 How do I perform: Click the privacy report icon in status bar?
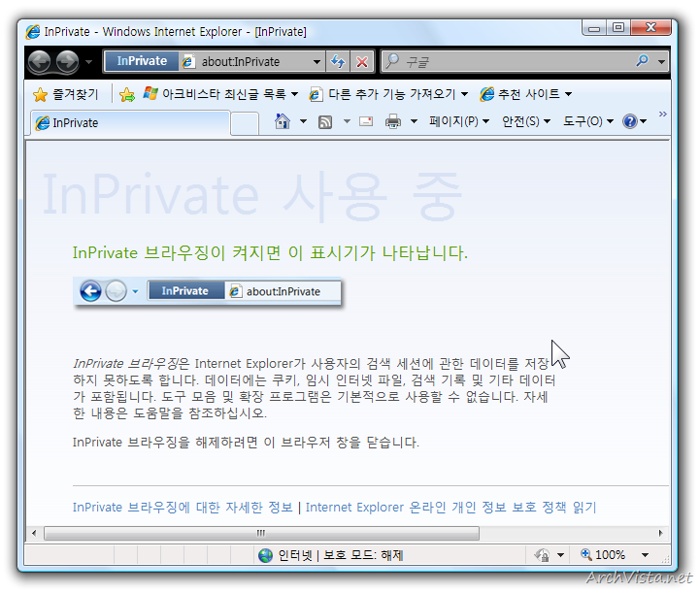542,555
